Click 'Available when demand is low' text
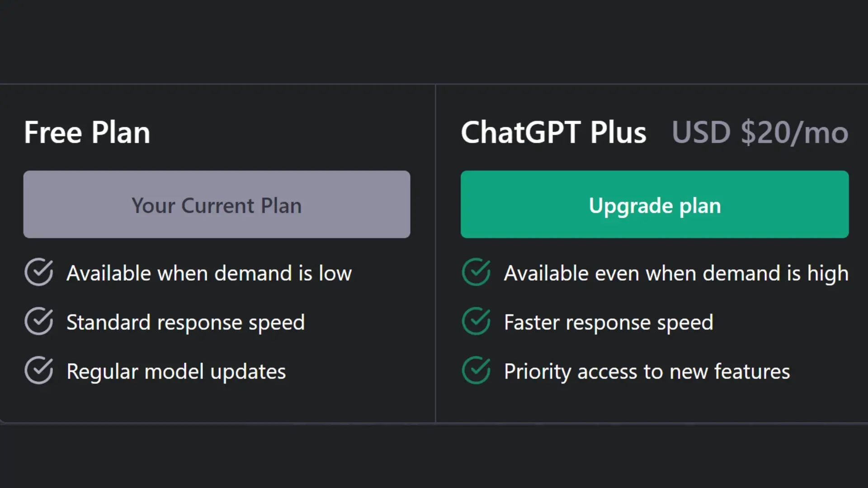Viewport: 868px width, 488px height. pos(209,272)
